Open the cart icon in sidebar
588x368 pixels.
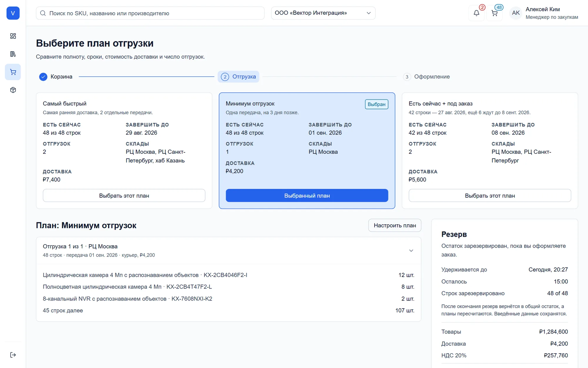(x=13, y=72)
